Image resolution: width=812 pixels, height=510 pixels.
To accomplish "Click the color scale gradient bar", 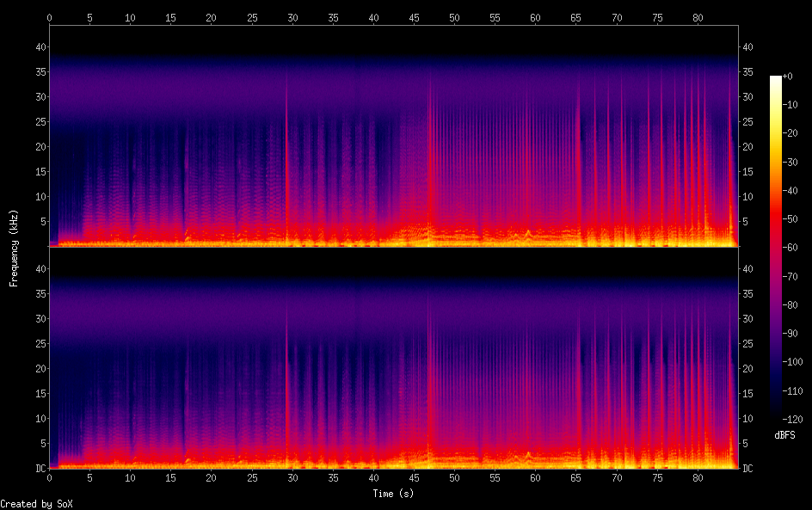I will (775, 247).
